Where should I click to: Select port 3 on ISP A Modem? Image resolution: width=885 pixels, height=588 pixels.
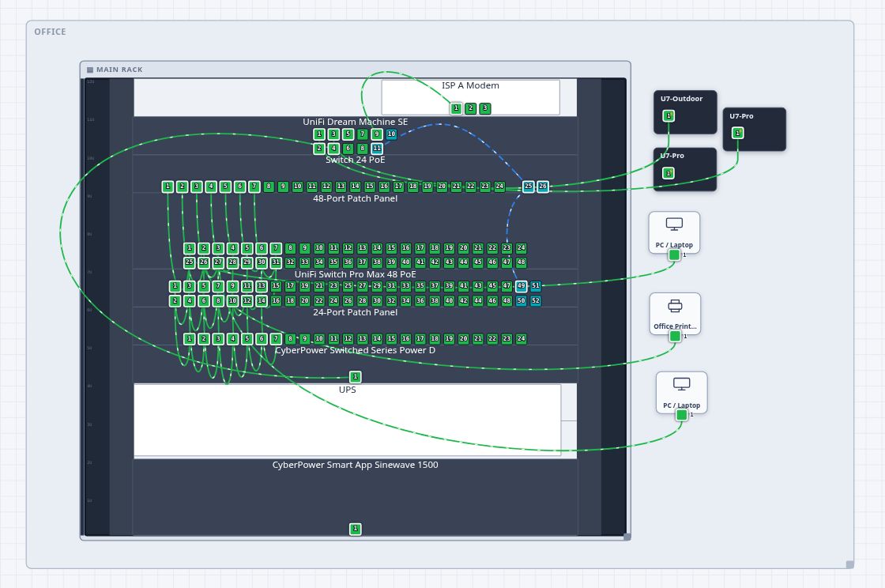coord(485,108)
